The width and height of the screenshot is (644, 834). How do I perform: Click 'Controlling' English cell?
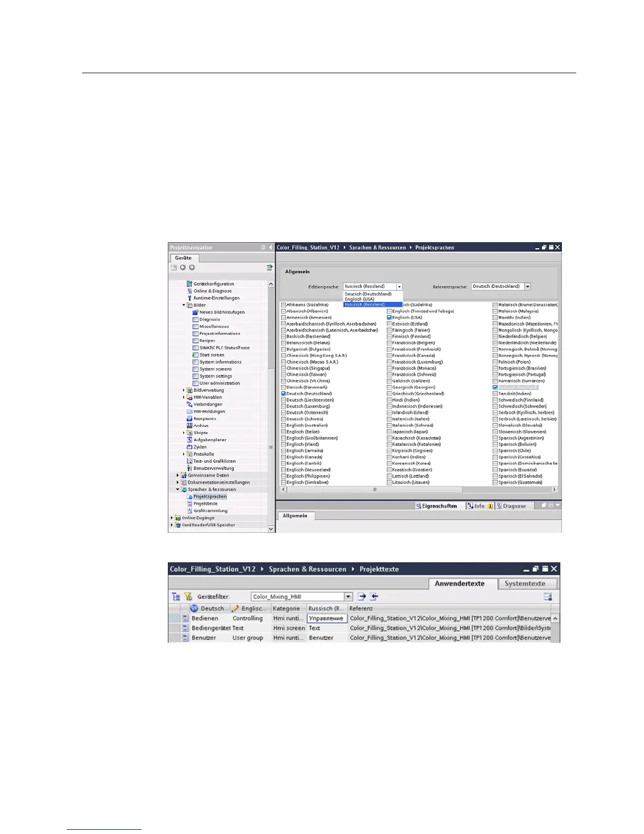[x=250, y=619]
